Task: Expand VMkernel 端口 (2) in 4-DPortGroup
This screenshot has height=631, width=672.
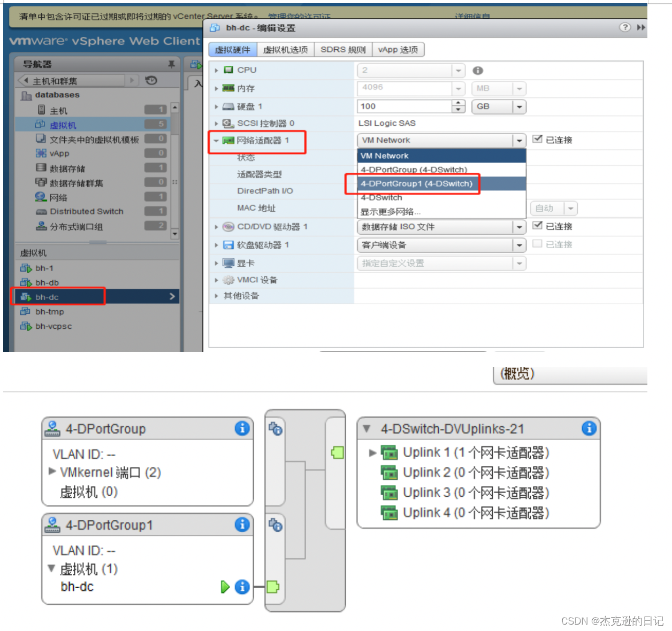Action: (x=52, y=471)
